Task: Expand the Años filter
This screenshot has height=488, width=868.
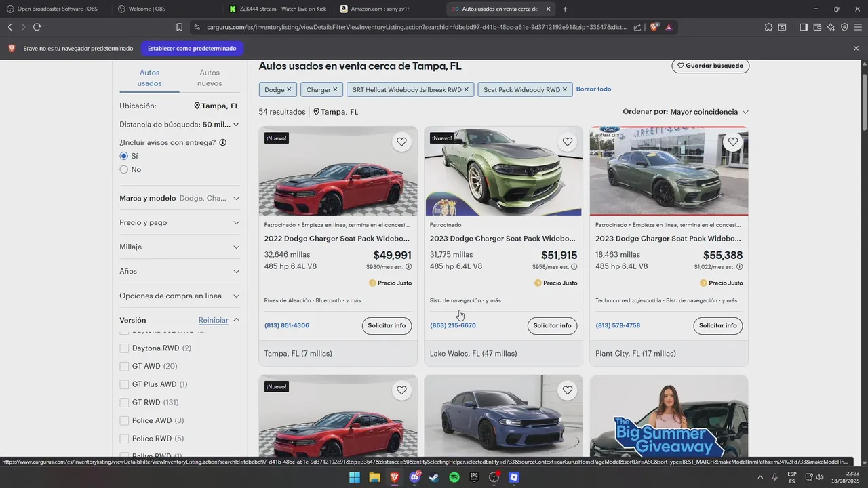Action: [180, 271]
